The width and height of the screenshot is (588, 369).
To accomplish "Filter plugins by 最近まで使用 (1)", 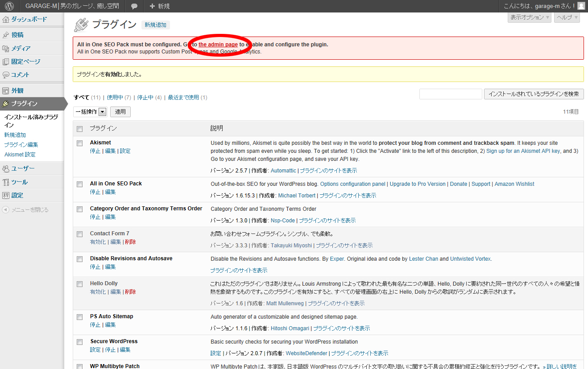I will (x=187, y=98).
